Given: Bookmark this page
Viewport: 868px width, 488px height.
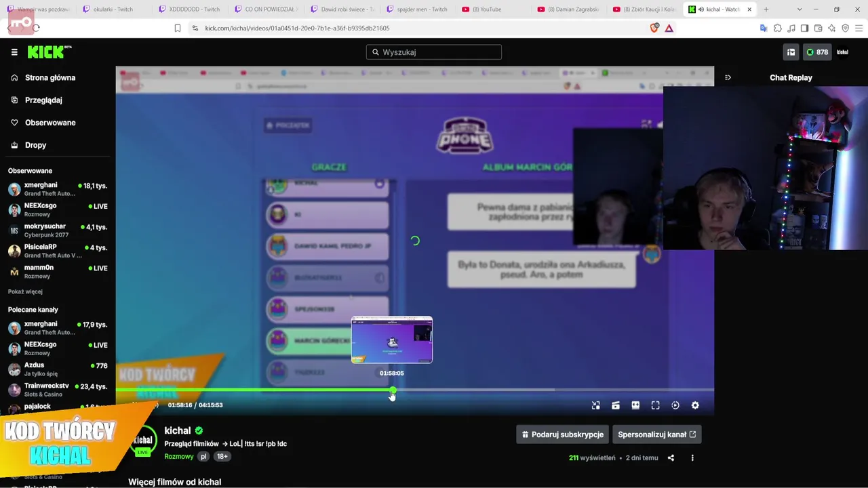Looking at the screenshot, I should pyautogui.click(x=178, y=28).
